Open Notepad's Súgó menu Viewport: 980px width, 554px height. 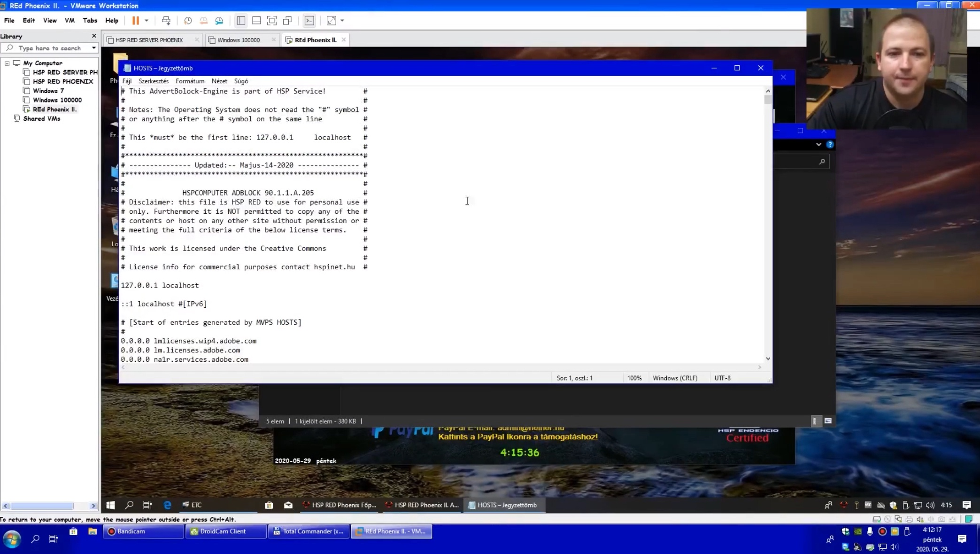click(x=241, y=81)
